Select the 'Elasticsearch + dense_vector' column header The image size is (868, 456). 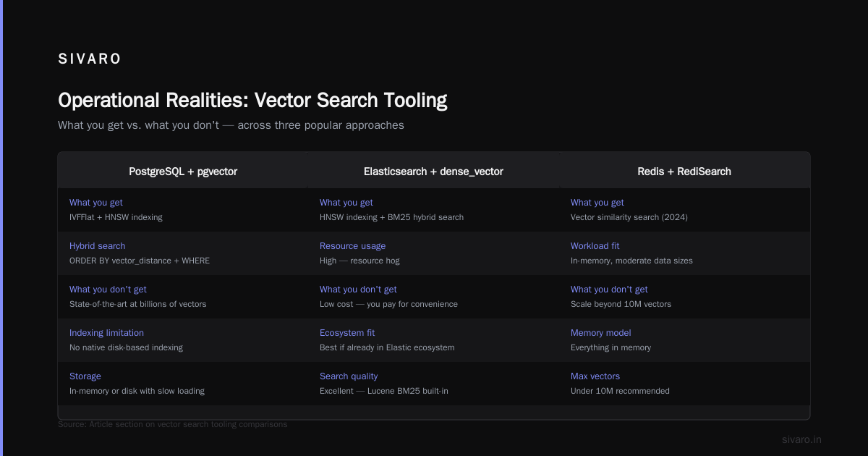[x=433, y=172]
